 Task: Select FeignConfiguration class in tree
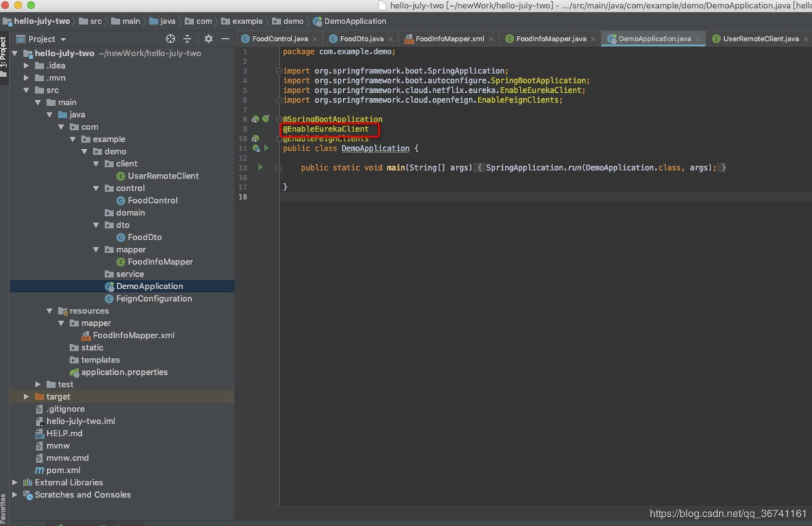154,299
